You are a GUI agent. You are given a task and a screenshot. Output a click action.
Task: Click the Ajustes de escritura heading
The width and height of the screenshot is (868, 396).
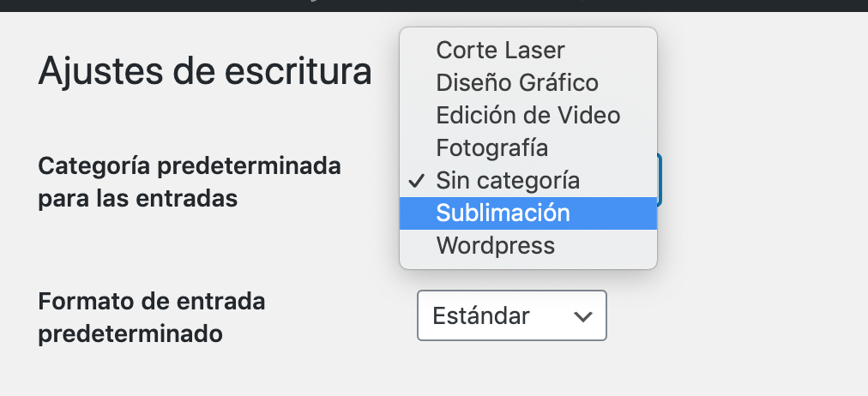[205, 71]
